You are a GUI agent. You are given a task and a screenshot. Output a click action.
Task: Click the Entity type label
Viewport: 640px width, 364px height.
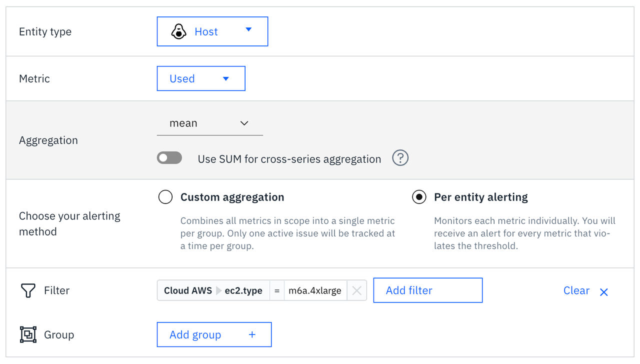[x=45, y=31]
